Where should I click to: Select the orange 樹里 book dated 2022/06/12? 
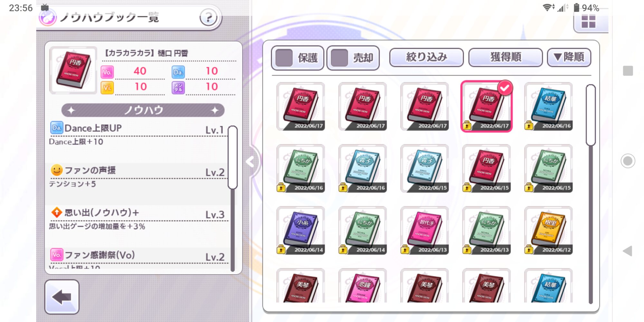tap(548, 230)
